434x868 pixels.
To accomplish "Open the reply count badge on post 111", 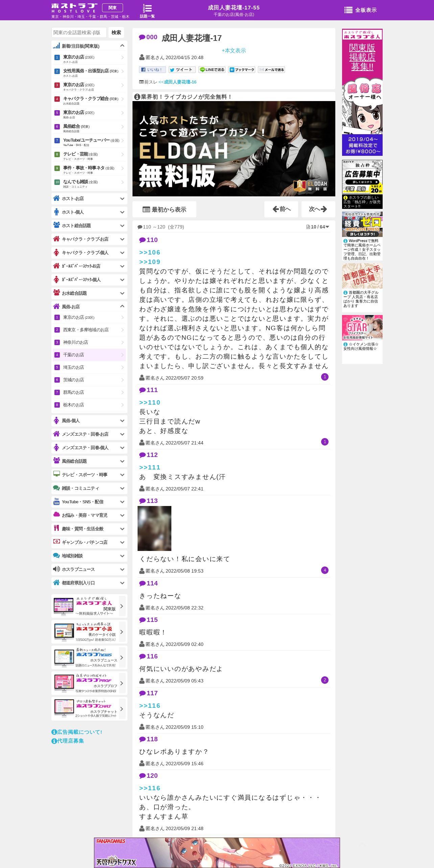I will (324, 442).
